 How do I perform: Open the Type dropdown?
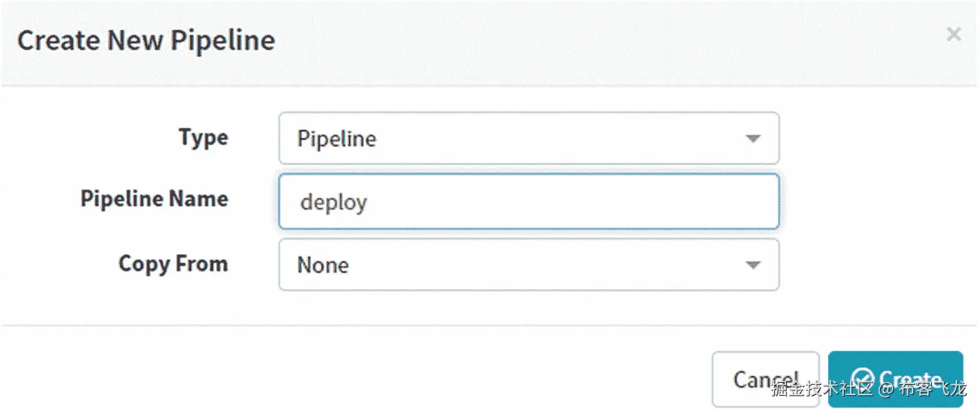(x=528, y=138)
